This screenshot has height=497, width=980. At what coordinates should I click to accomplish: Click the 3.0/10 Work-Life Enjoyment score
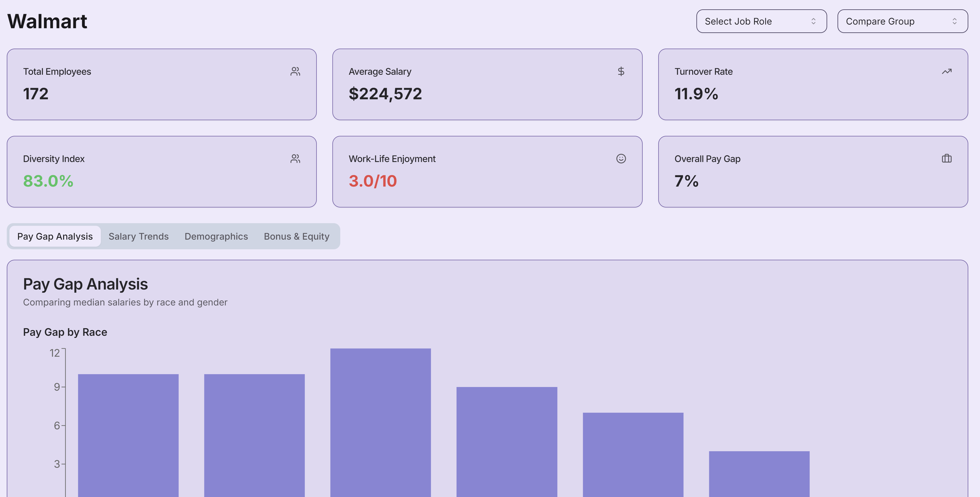[372, 181]
